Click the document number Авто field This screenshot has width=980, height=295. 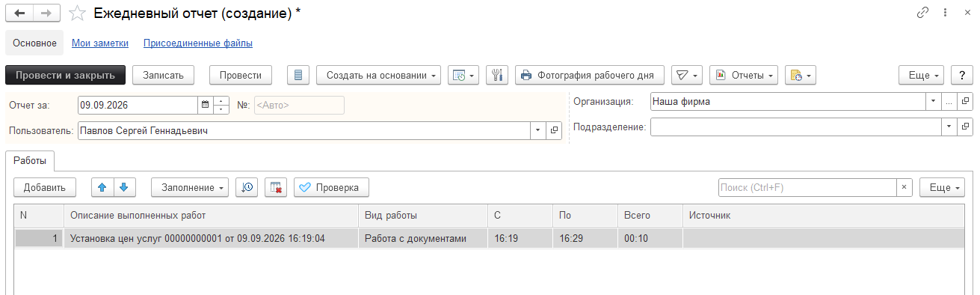pyautogui.click(x=299, y=105)
